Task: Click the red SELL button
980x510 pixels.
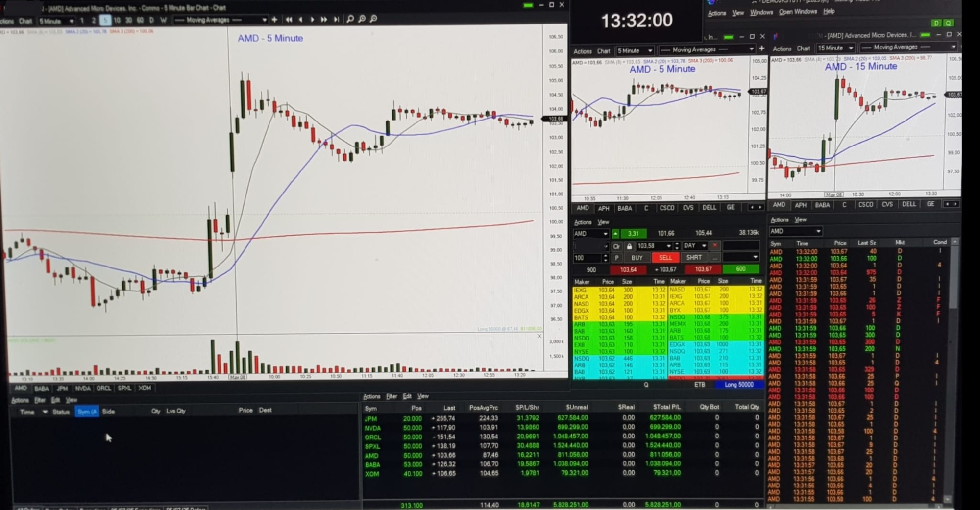Action: (665, 258)
